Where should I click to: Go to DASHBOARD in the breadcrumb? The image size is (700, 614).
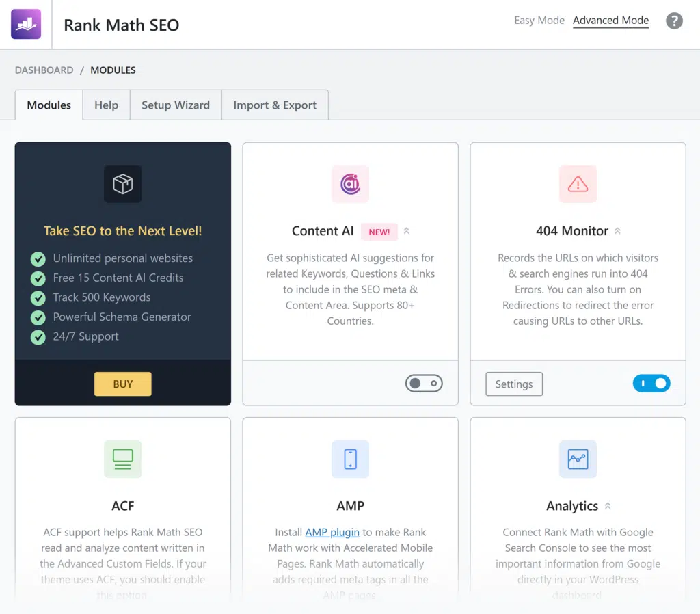[44, 70]
